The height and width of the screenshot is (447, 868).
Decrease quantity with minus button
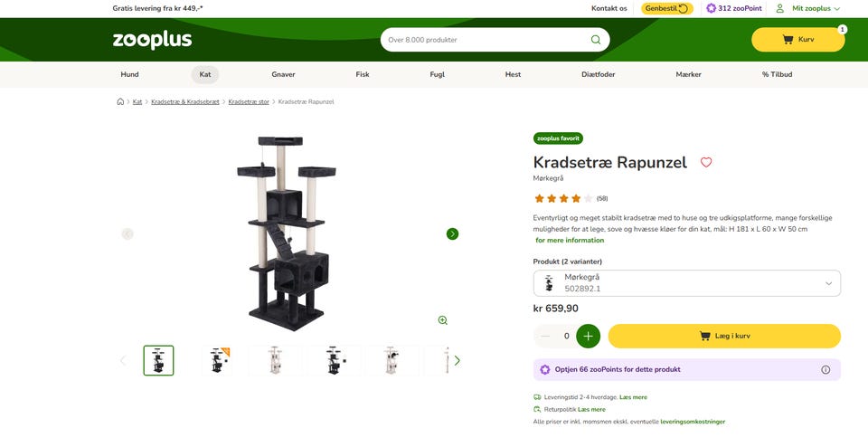[545, 337]
